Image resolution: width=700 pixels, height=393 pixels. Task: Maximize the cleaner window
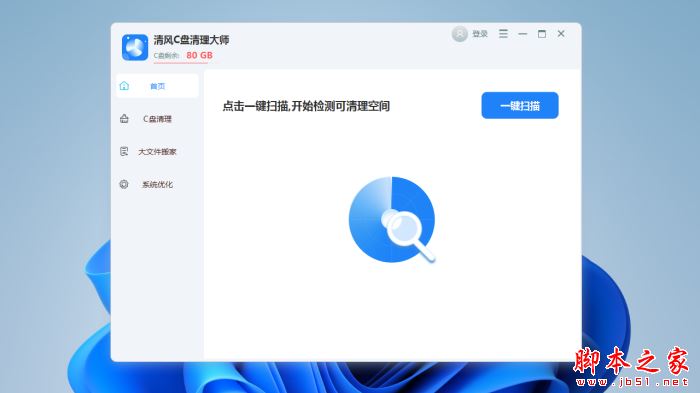pyautogui.click(x=542, y=34)
